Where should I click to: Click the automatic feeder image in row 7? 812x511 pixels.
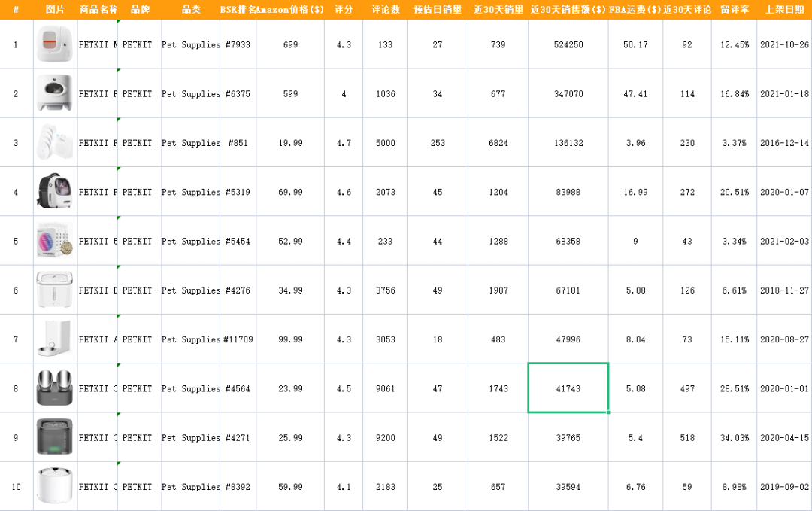pos(55,339)
